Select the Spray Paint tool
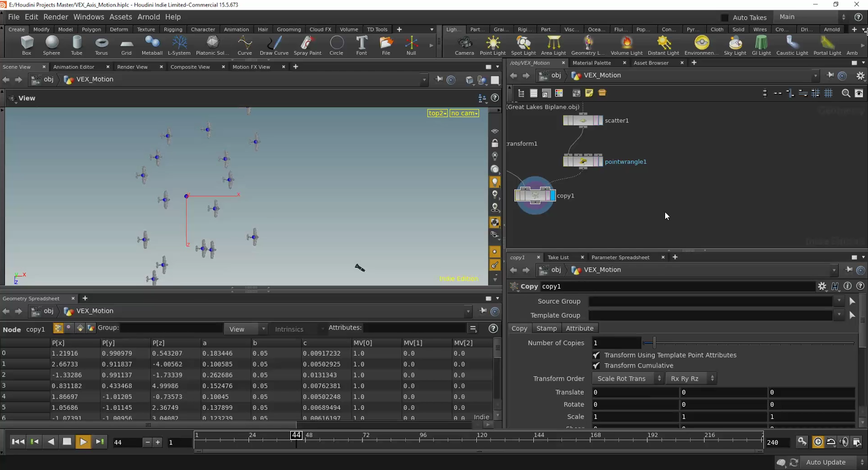The image size is (868, 470). 308,46
